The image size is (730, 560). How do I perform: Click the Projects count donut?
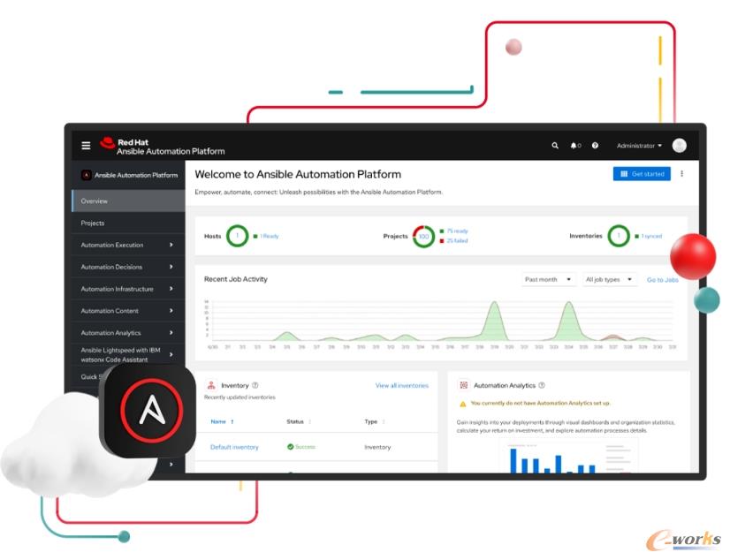click(x=423, y=237)
